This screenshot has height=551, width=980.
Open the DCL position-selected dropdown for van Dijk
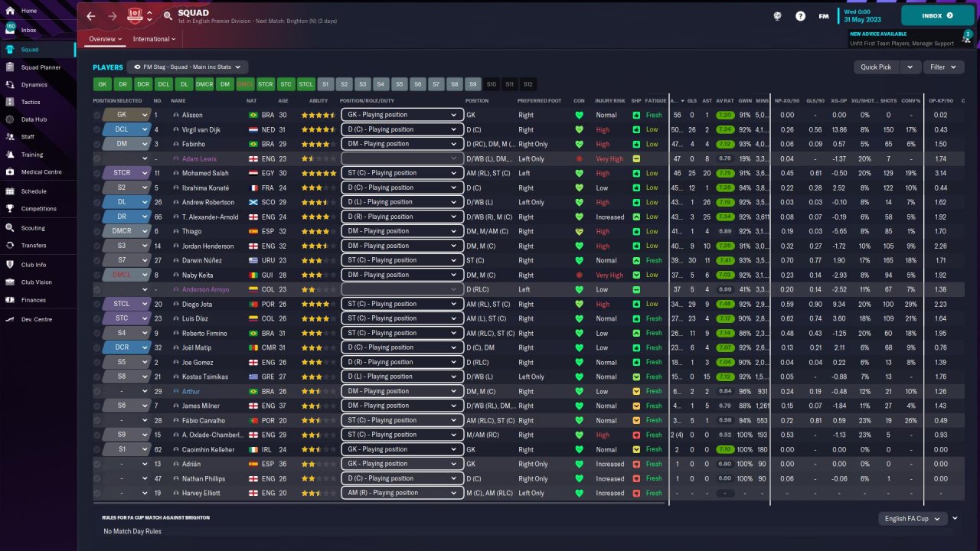click(x=126, y=129)
